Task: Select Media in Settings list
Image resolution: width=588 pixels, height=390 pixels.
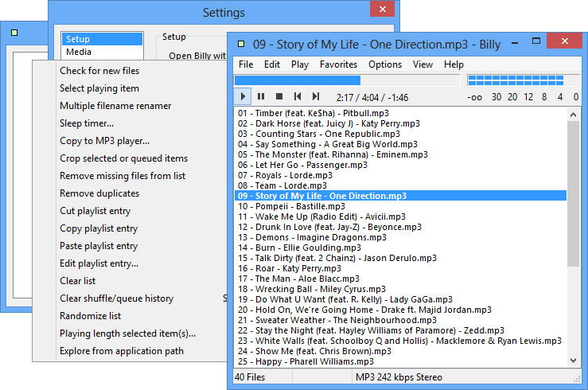Action: (x=102, y=52)
